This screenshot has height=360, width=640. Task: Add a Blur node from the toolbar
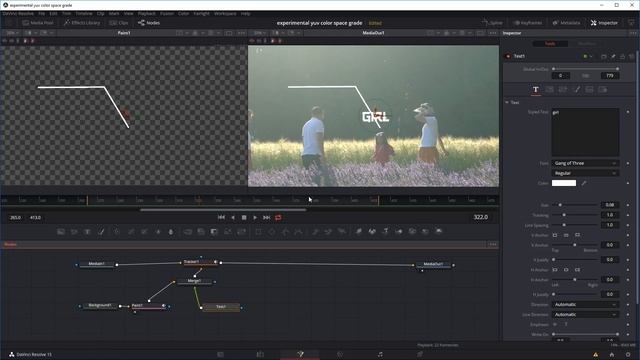171,231
